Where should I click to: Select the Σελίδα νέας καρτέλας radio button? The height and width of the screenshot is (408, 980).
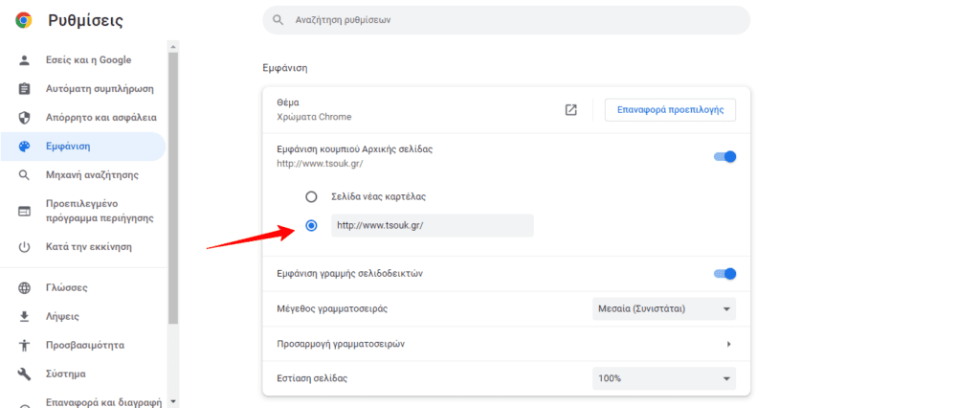[311, 196]
